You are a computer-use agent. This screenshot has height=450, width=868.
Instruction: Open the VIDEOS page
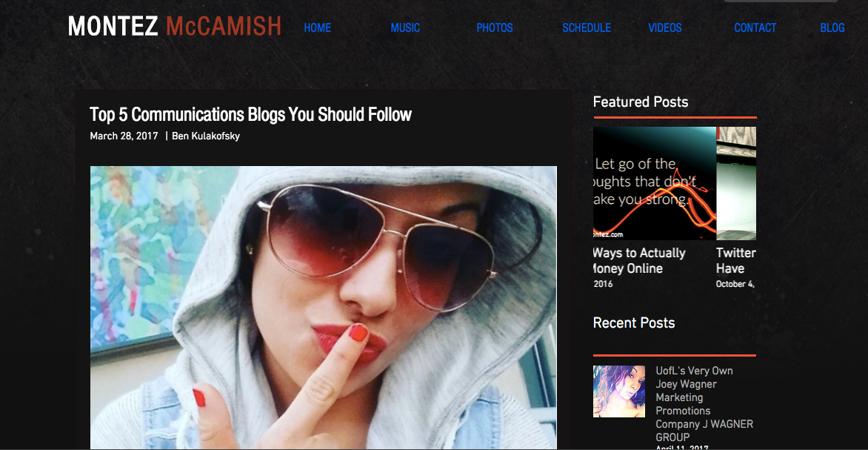click(665, 27)
